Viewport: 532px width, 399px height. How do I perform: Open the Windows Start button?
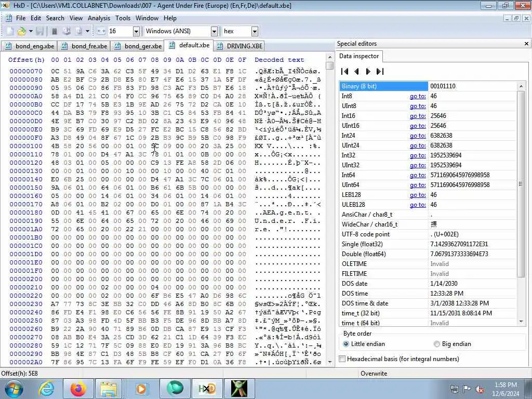point(14,389)
